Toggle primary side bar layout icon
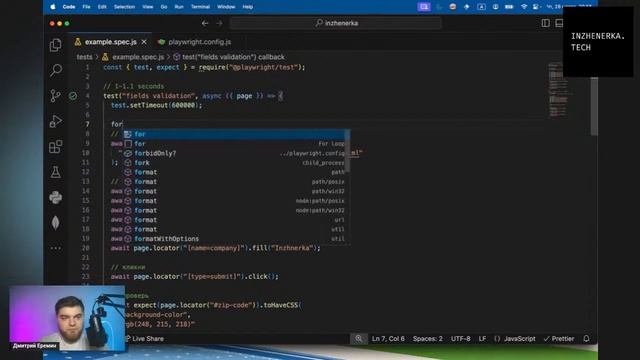Screen dimensions: 640x360 click(x=545, y=23)
